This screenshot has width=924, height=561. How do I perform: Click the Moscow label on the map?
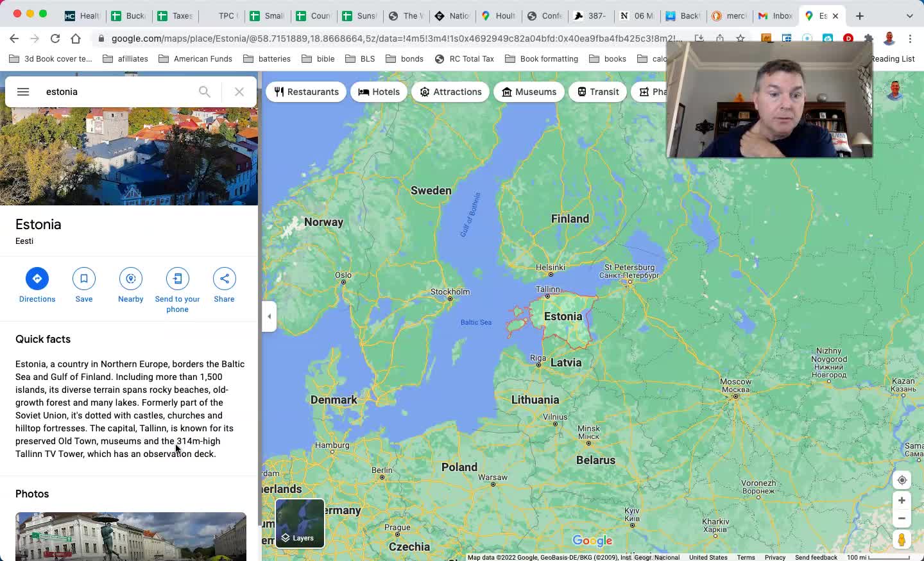coord(735,386)
